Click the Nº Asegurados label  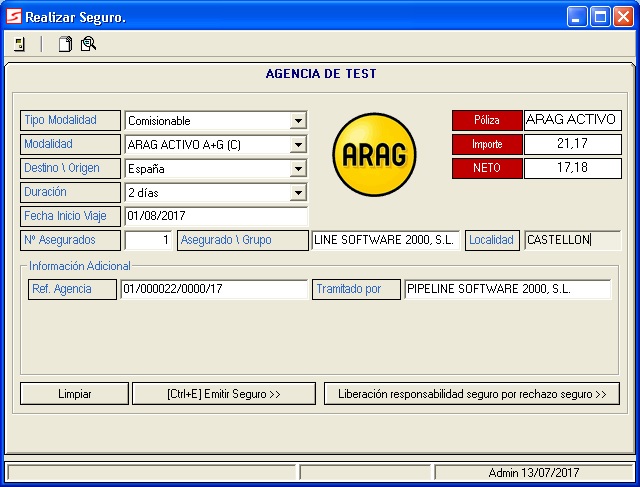(70, 240)
